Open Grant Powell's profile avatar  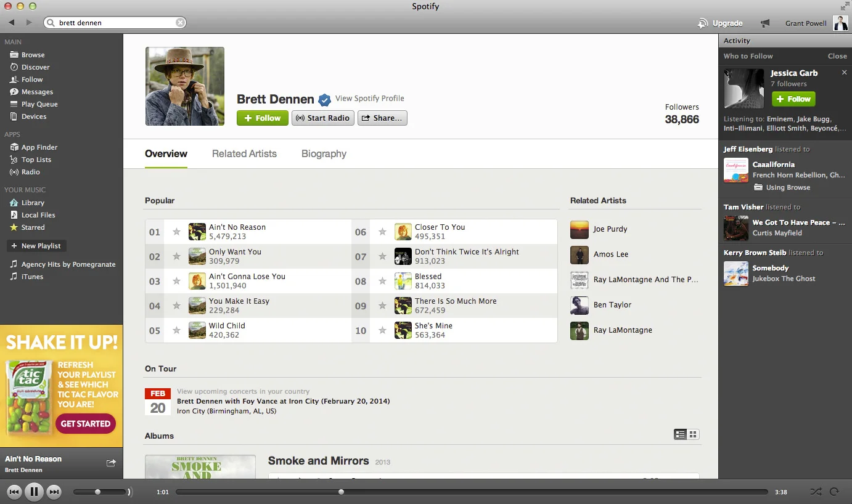pyautogui.click(x=840, y=23)
